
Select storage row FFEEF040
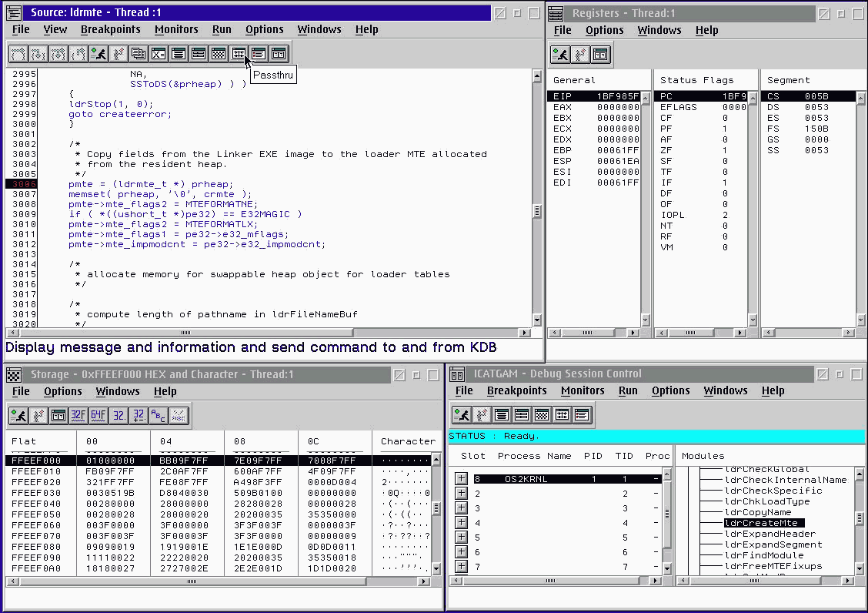point(219,504)
